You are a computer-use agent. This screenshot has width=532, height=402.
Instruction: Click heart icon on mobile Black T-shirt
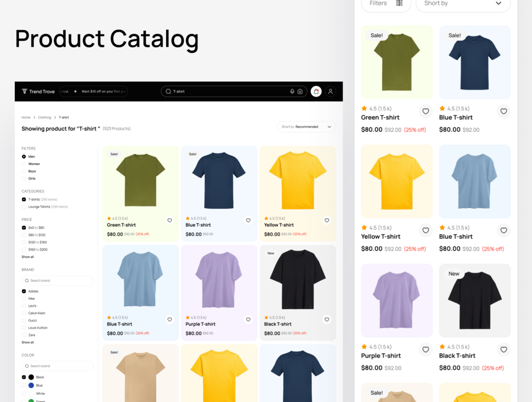coord(503,350)
